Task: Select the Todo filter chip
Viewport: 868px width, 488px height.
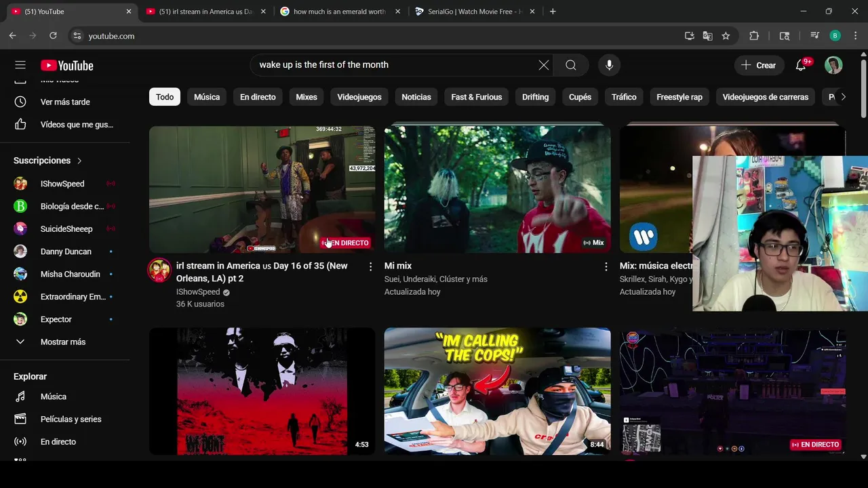Action: [x=165, y=97]
